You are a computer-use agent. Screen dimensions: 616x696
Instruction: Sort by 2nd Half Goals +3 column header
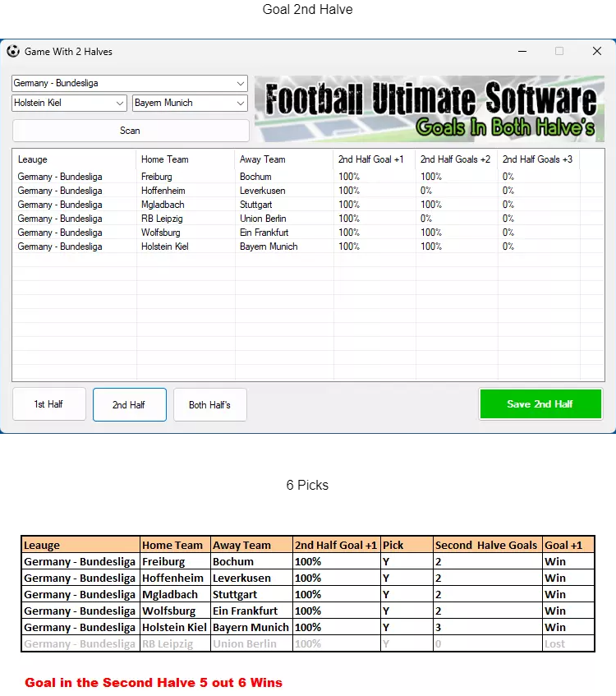[x=538, y=159]
